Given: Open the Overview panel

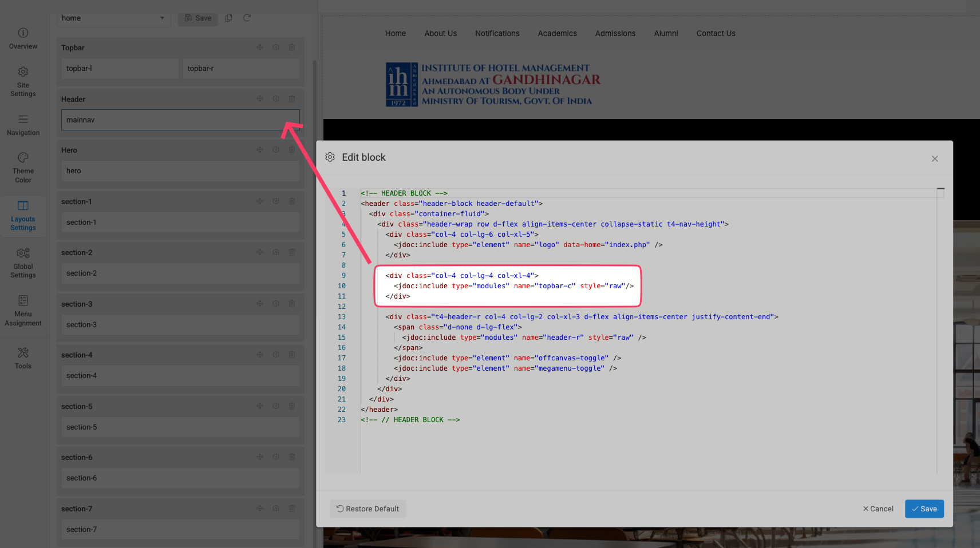Looking at the screenshot, I should pos(23,38).
